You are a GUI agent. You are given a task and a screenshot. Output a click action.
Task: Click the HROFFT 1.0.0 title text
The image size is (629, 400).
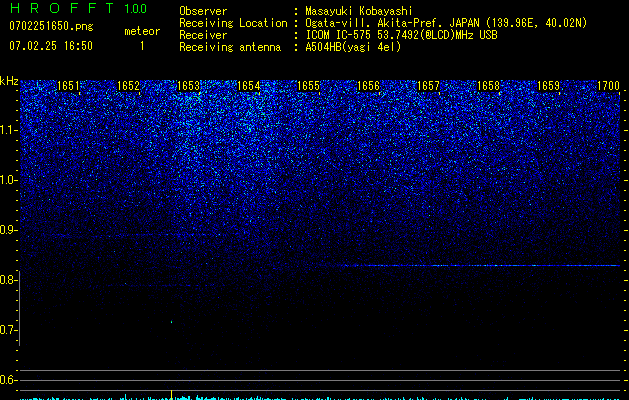pyautogui.click(x=78, y=8)
